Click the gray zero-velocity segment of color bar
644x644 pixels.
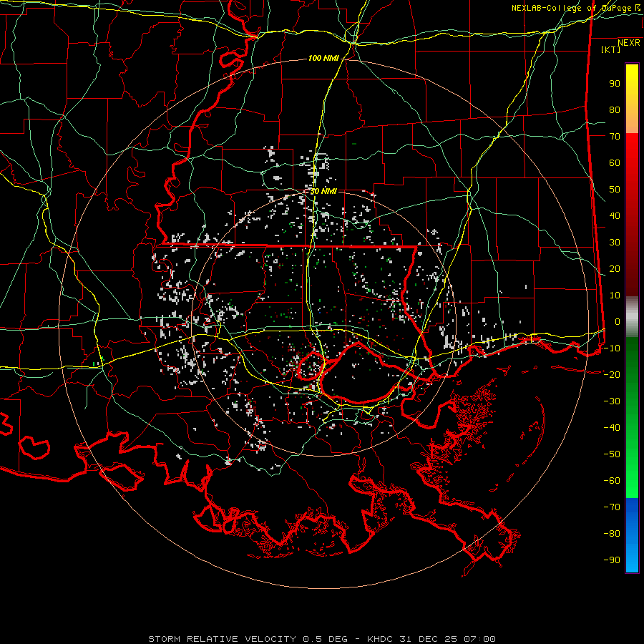tap(632, 317)
